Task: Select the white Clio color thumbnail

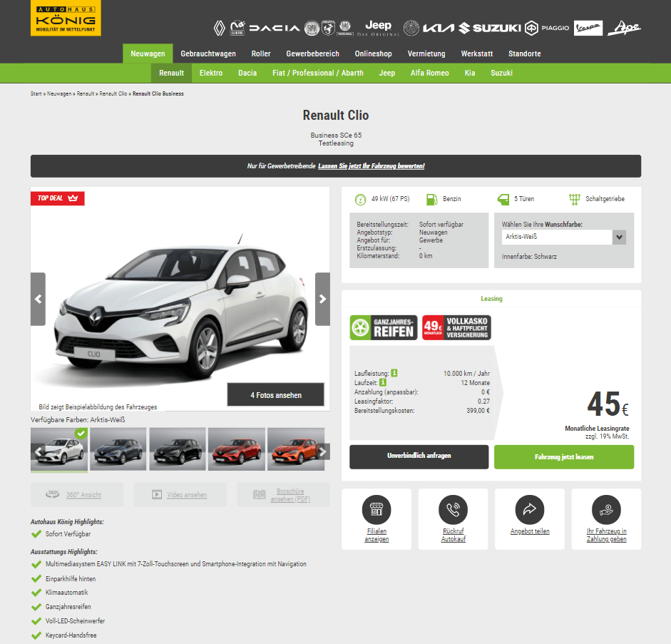Action: 59,449
